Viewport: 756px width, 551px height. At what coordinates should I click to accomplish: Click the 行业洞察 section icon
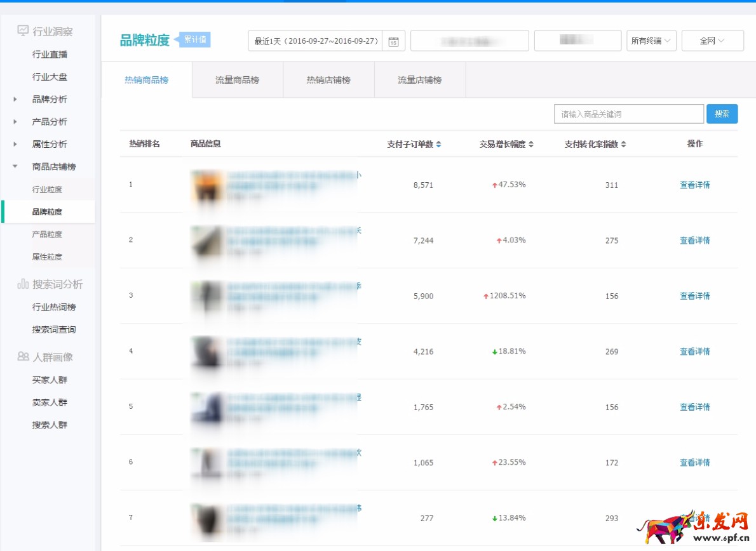coord(23,31)
